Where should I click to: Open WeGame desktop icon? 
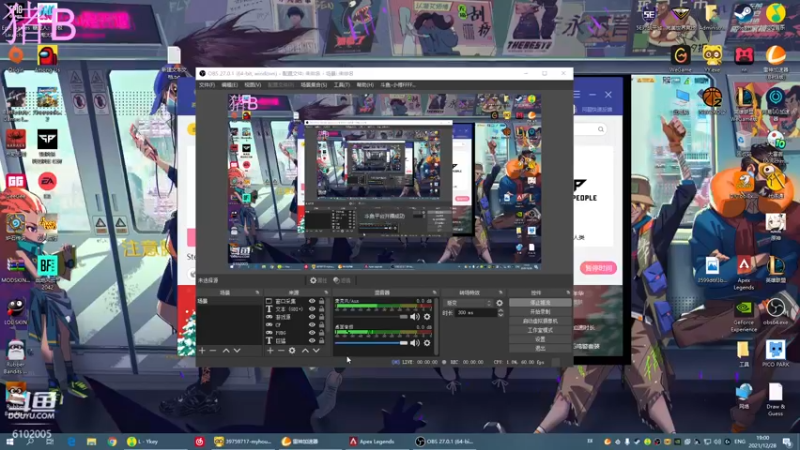(680, 58)
